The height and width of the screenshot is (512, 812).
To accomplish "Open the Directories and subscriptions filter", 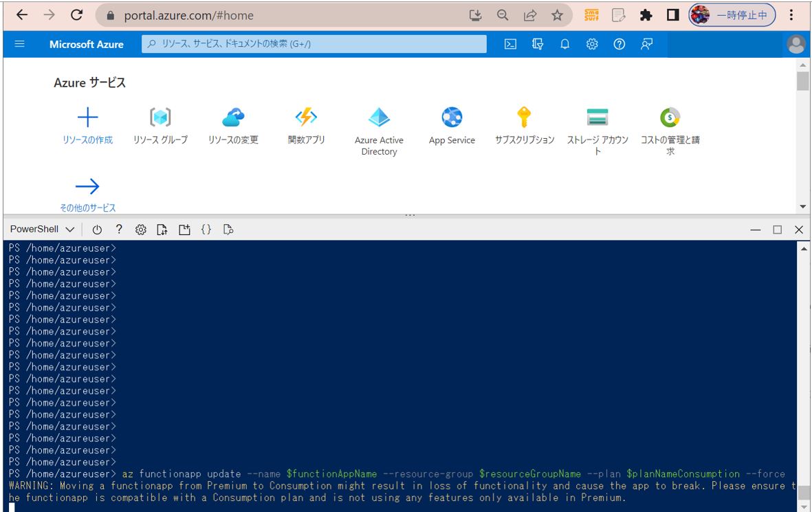I will [x=538, y=44].
